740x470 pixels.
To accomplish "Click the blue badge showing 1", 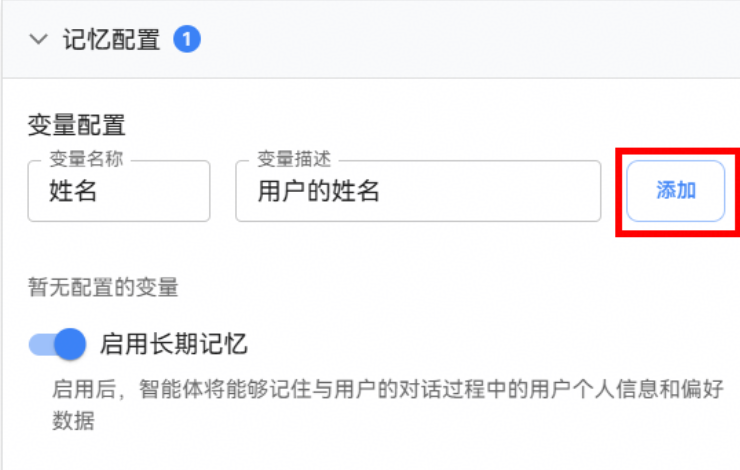I will [x=187, y=40].
